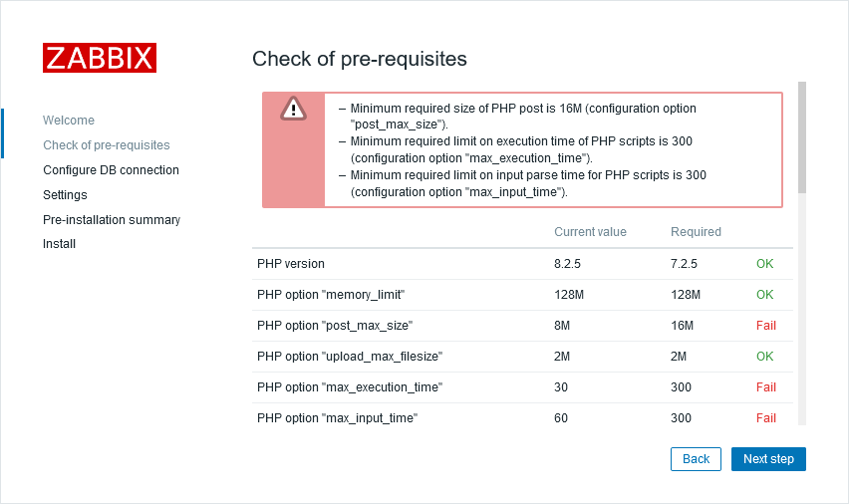
Task: Click the Fail status for max_execution_time
Action: pos(765,387)
